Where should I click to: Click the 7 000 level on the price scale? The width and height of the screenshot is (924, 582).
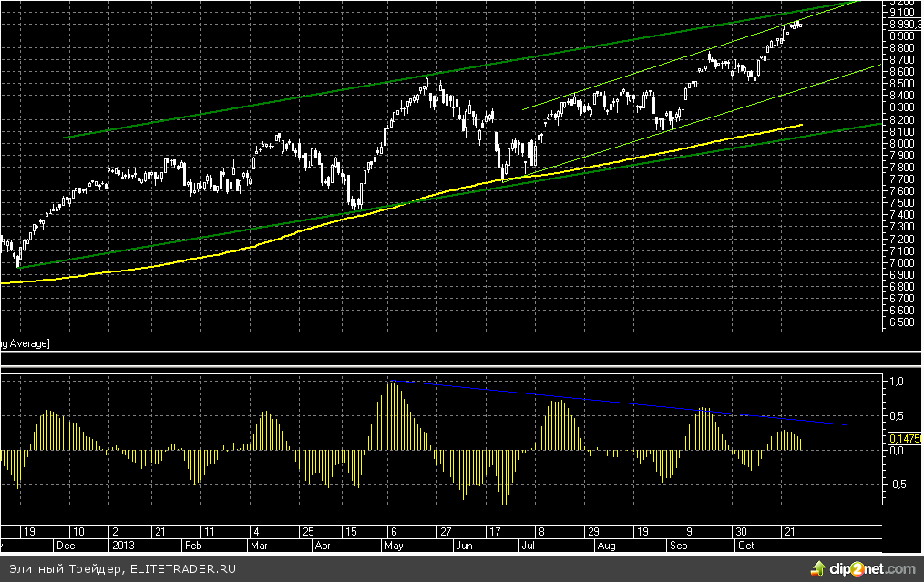901,262
